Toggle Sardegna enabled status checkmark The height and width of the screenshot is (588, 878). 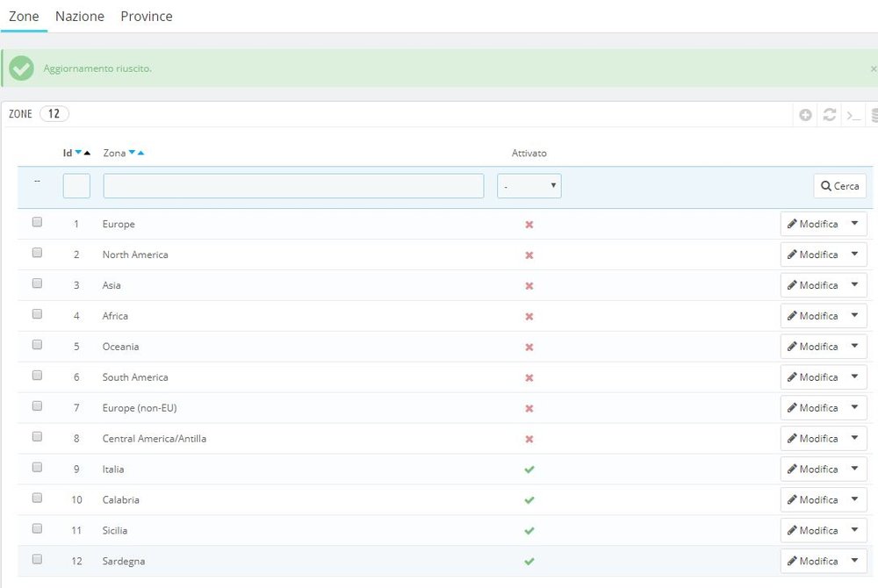coord(529,562)
